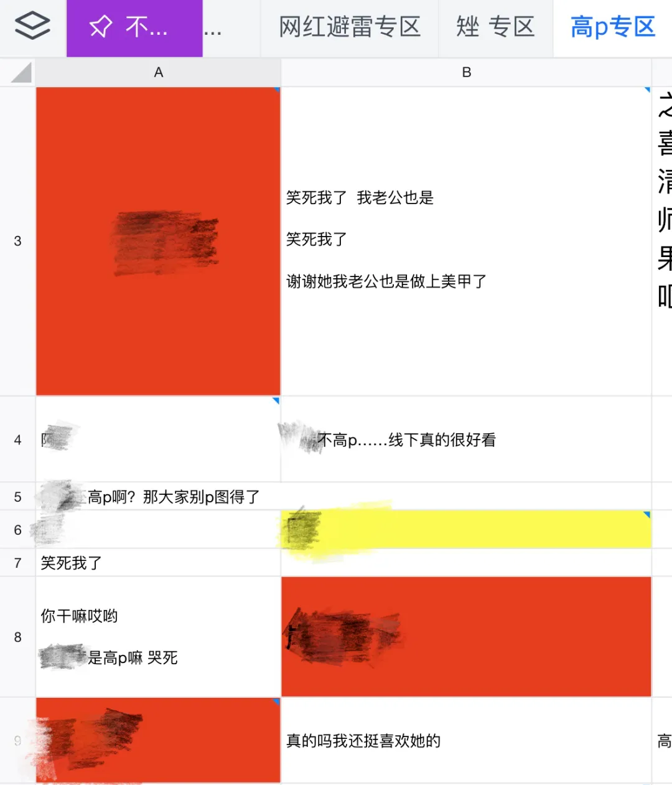Screen dimensions: 672x785
Task: Open the 网红避雷专区 sheet tab
Action: [x=350, y=27]
